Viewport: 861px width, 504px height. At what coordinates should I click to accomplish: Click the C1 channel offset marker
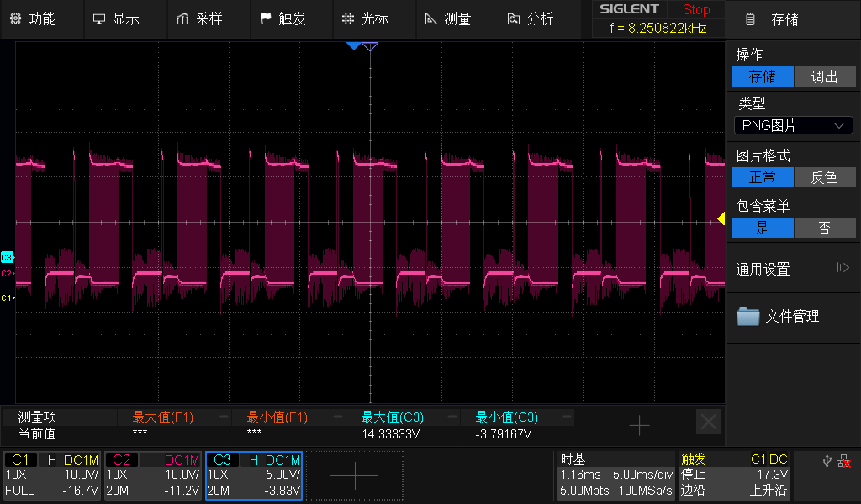pyautogui.click(x=8, y=298)
